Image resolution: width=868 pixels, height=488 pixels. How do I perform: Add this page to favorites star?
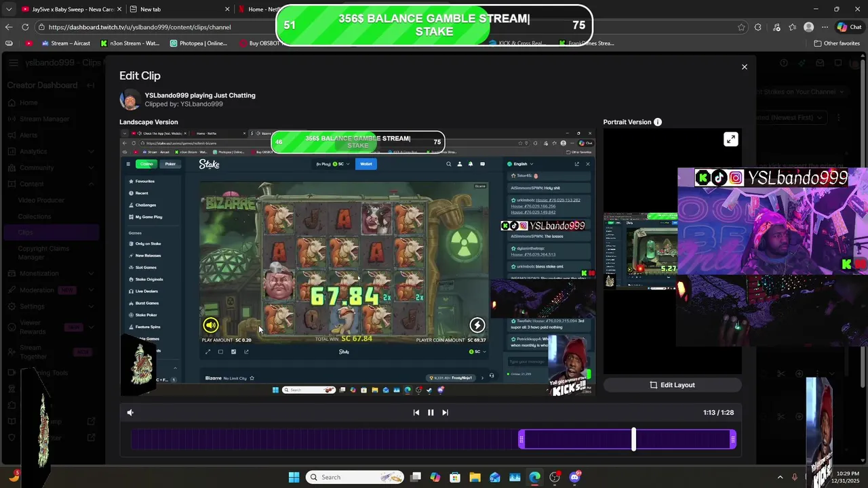tap(741, 27)
